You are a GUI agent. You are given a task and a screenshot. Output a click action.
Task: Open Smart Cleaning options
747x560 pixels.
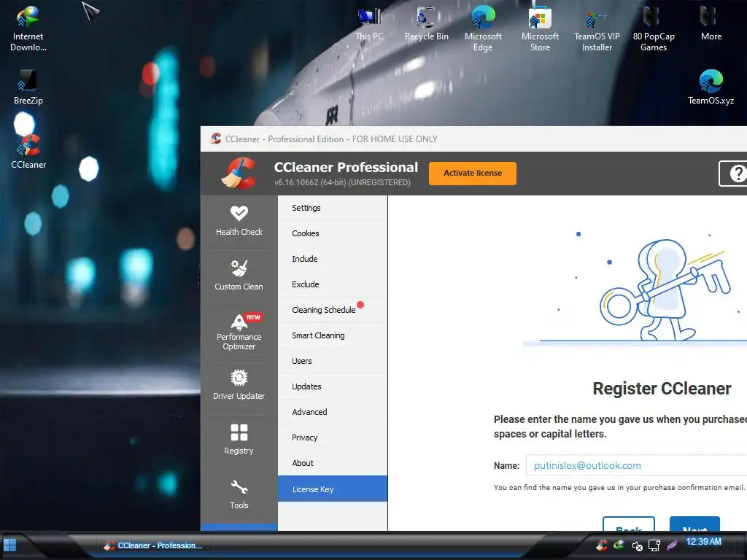(333, 335)
